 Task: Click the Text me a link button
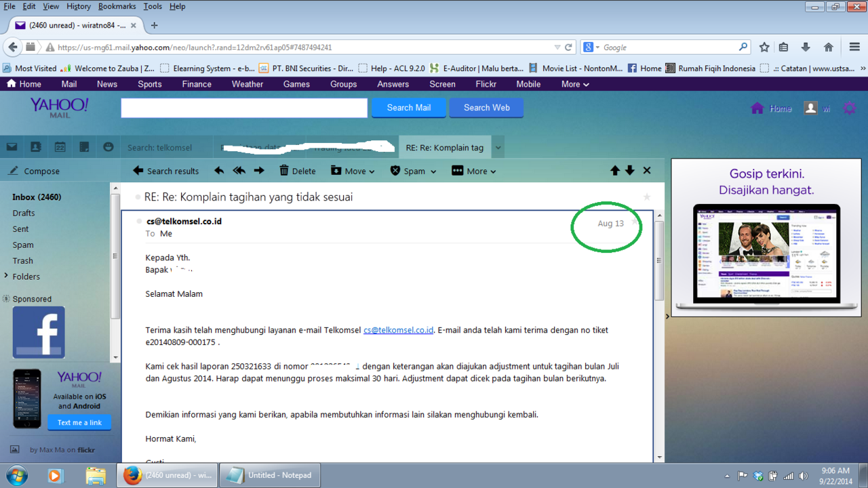pyautogui.click(x=79, y=422)
